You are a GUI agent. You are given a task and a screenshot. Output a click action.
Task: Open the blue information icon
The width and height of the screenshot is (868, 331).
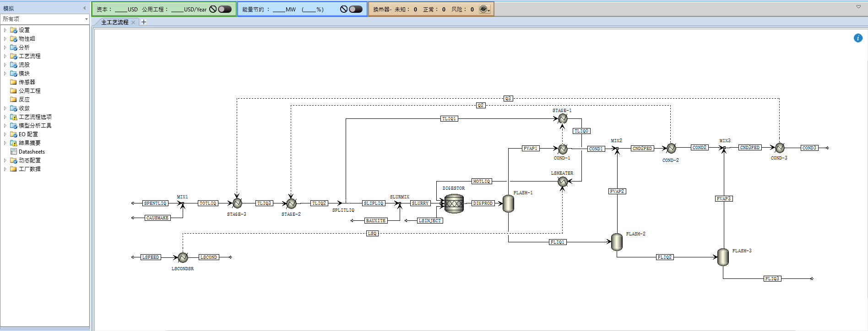pos(858,38)
